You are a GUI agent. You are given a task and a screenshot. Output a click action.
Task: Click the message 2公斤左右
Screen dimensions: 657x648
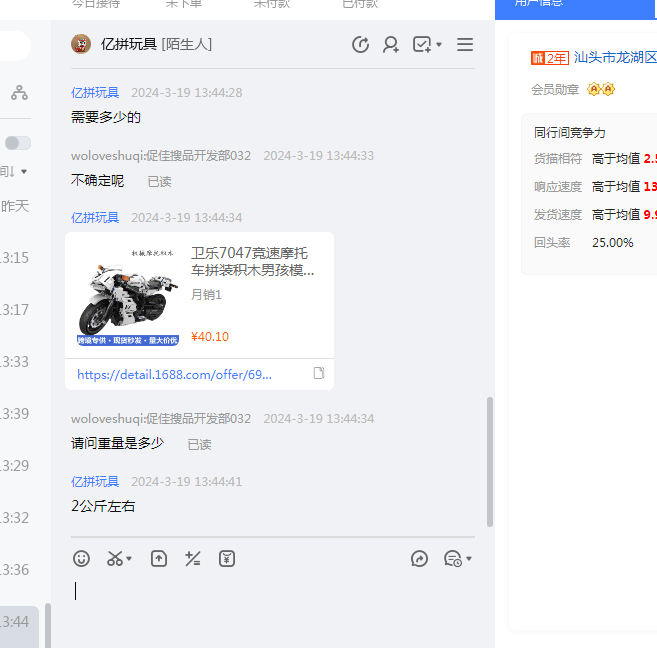point(103,506)
